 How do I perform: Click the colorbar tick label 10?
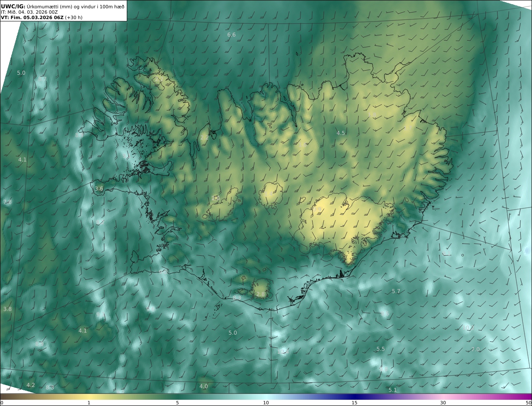click(266, 403)
